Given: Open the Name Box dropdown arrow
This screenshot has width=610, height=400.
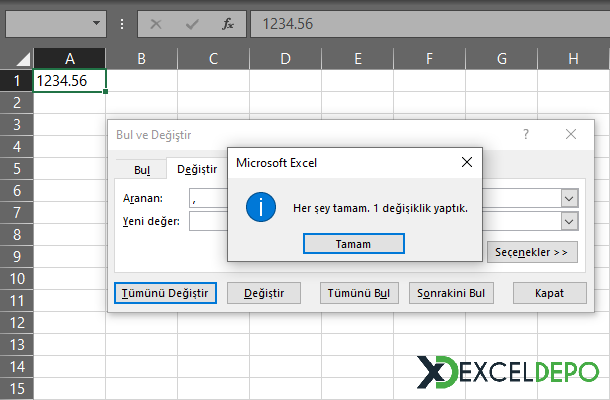Looking at the screenshot, I should coord(96,23).
